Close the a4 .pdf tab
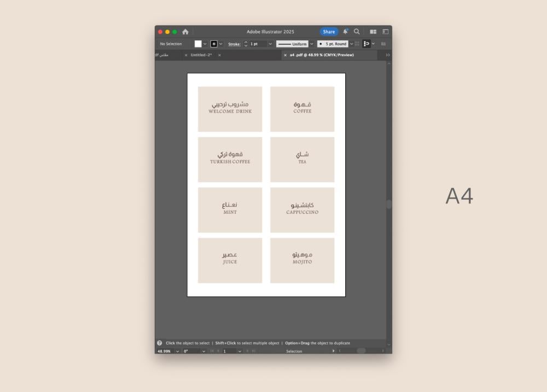547x392 pixels. [285, 55]
